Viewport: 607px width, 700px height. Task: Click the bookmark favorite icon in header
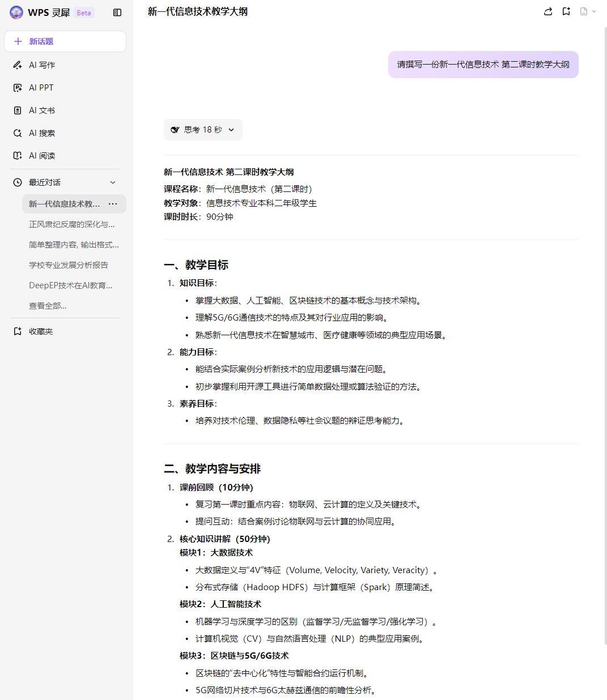click(566, 11)
